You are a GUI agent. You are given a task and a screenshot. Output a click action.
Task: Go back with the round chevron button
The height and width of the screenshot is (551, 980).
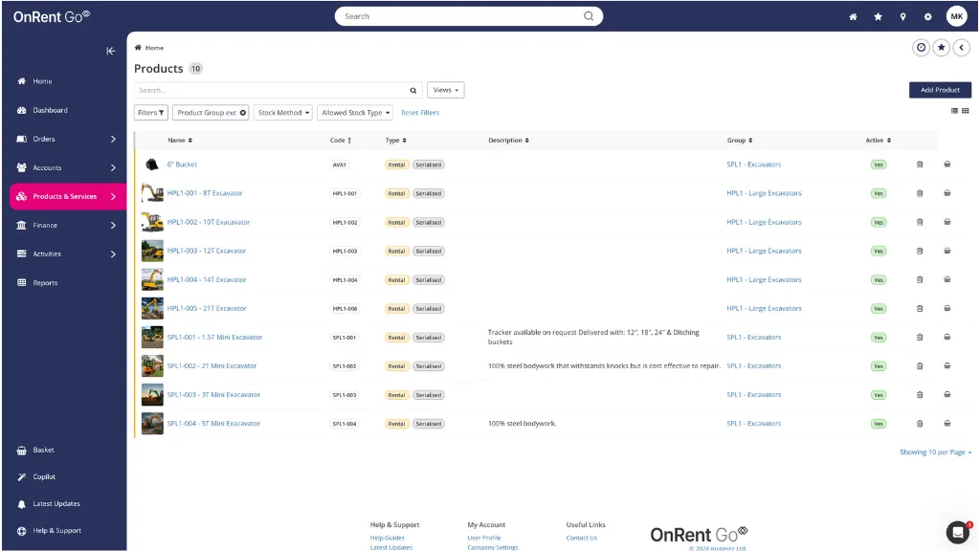click(x=962, y=48)
